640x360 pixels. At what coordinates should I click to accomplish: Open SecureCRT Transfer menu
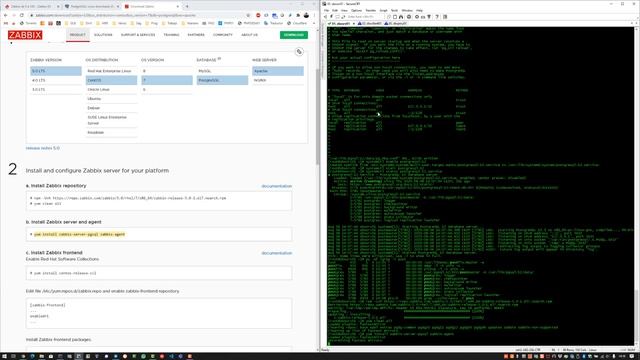371,10
